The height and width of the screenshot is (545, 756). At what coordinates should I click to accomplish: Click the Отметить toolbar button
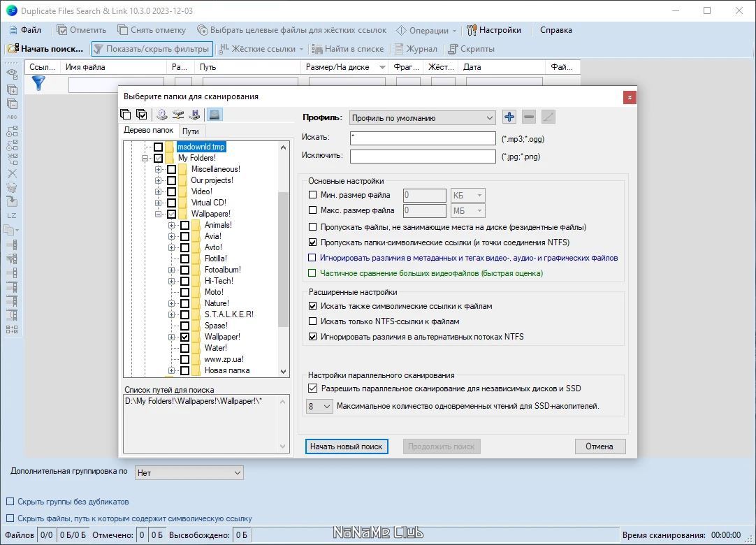pos(81,30)
